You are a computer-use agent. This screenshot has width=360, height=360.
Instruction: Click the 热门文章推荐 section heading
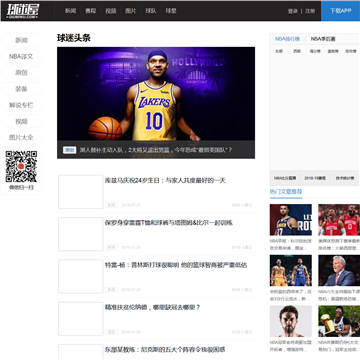pyautogui.click(x=286, y=192)
